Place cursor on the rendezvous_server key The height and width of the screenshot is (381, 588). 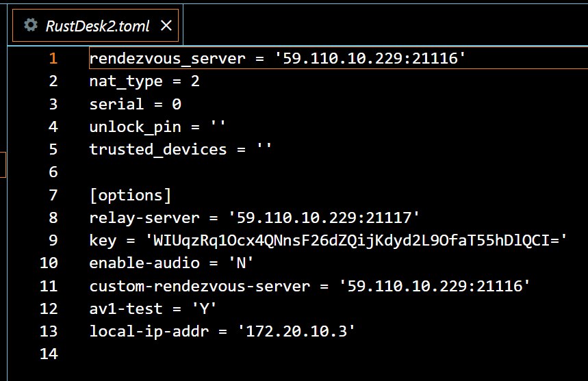(167, 59)
